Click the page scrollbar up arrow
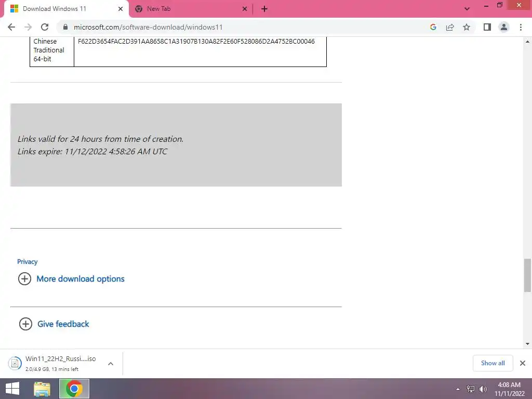 point(527,42)
